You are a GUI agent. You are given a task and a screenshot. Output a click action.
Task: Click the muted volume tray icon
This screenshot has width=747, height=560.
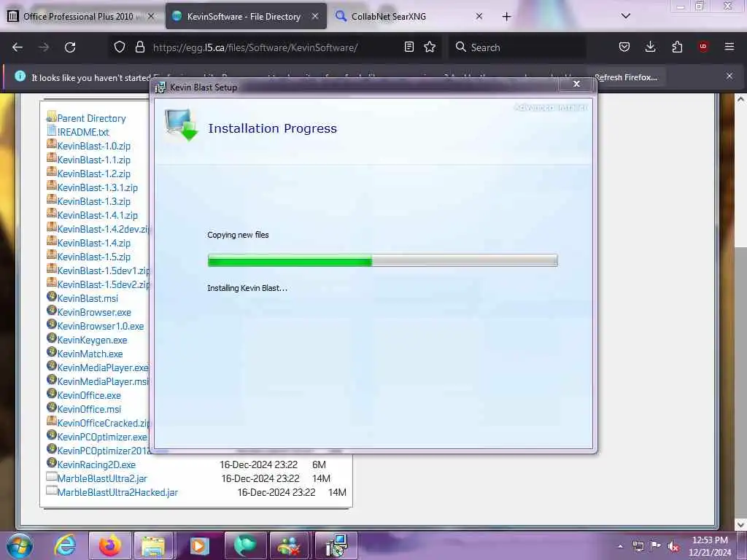coord(673,547)
